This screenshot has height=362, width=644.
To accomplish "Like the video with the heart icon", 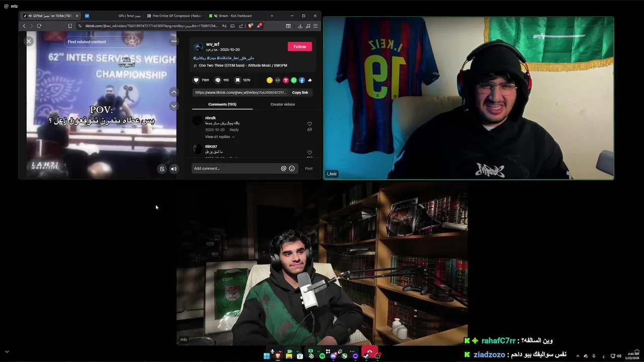I will (x=196, y=80).
